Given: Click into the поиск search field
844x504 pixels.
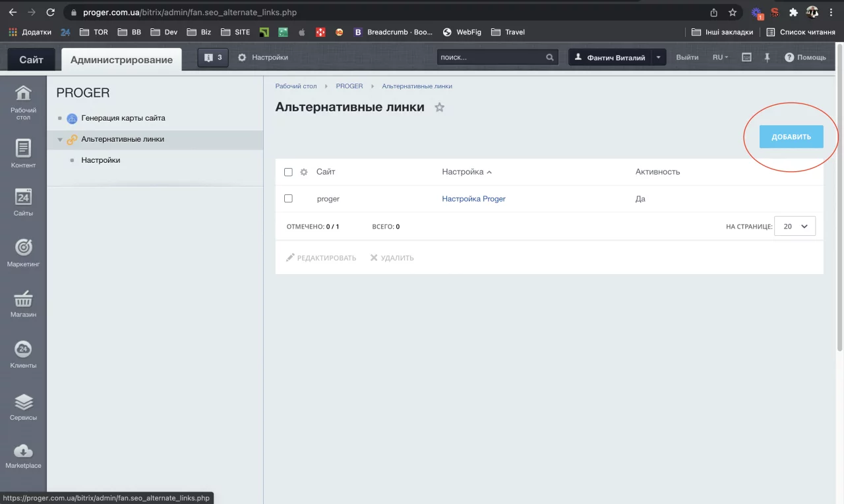Looking at the screenshot, I should 490,57.
